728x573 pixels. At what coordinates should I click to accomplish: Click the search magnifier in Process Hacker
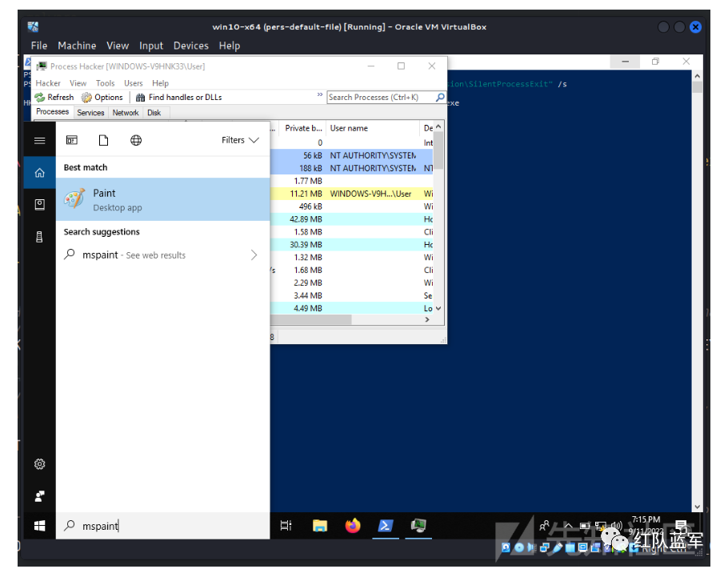[440, 97]
